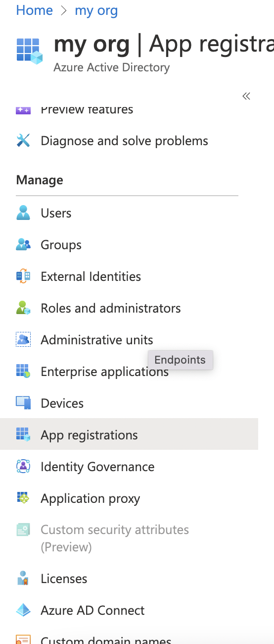Click the Azure Active Directory header icon
The image size is (274, 644).
(x=30, y=51)
